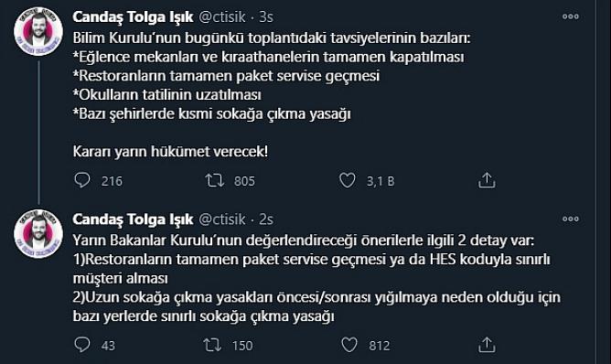Share the first tweet via share icon
The width and height of the screenshot is (611, 364).
click(x=487, y=180)
